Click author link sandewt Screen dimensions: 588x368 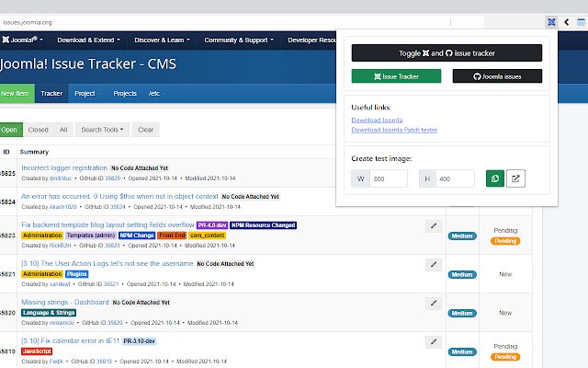(60, 284)
